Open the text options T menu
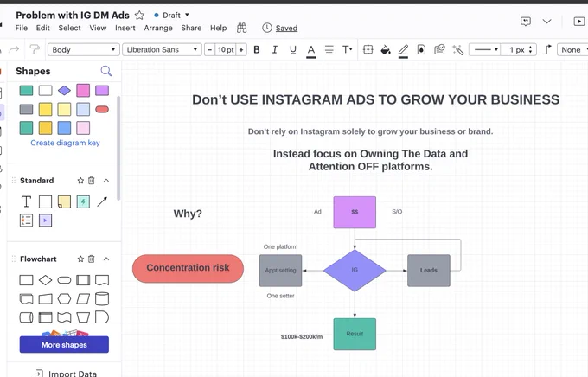588x377 pixels. [348, 49]
